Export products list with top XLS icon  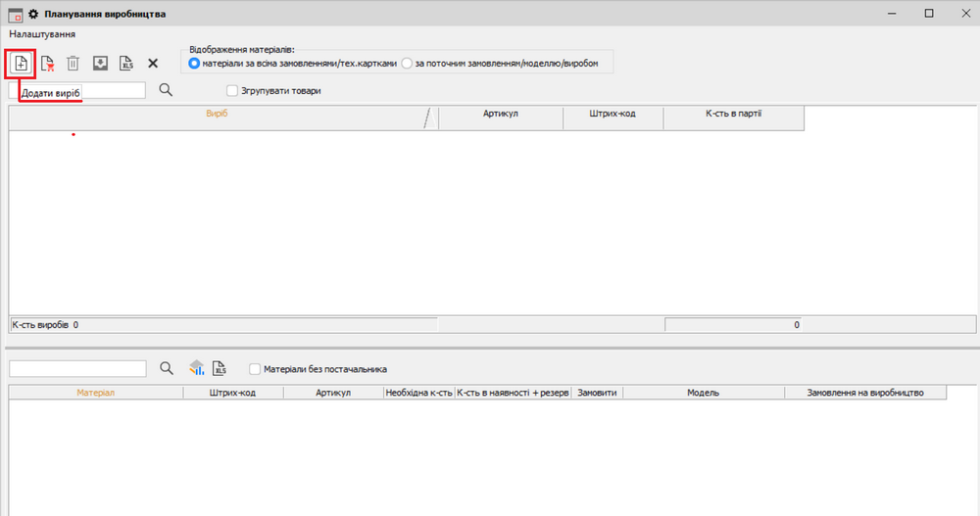[x=125, y=63]
